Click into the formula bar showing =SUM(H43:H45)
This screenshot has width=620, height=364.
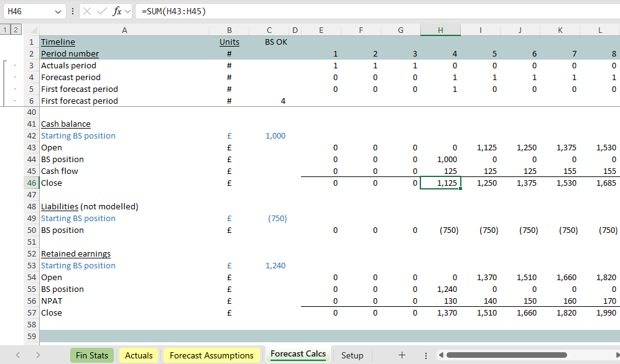coord(373,11)
